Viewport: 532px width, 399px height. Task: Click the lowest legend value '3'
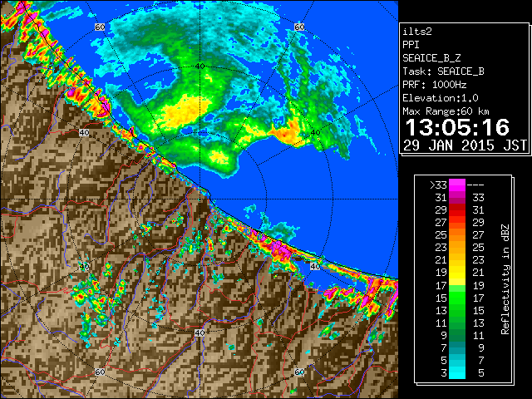pos(444,373)
